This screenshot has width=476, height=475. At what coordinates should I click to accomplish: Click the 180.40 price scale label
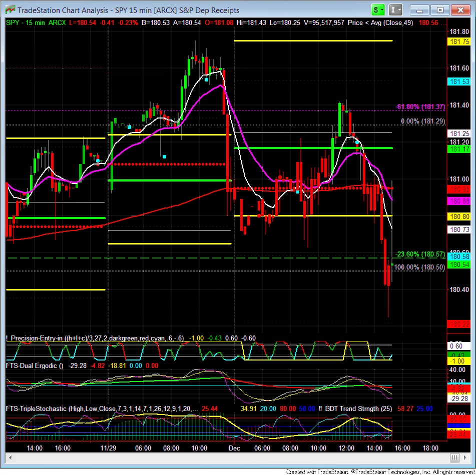(x=459, y=289)
